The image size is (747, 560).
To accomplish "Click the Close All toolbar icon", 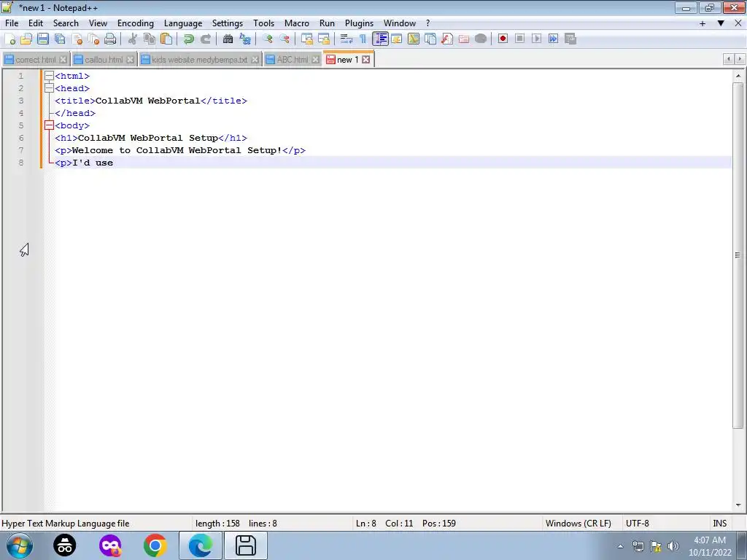I will pos(93,39).
